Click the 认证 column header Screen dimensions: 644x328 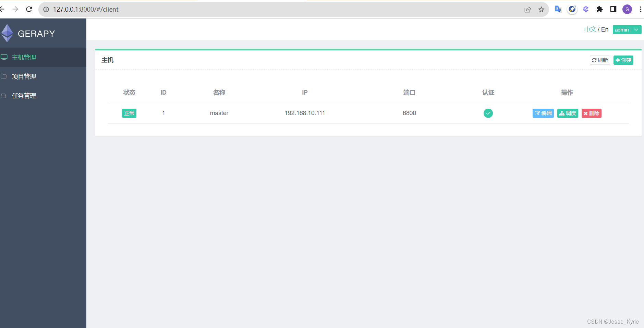pyautogui.click(x=488, y=93)
